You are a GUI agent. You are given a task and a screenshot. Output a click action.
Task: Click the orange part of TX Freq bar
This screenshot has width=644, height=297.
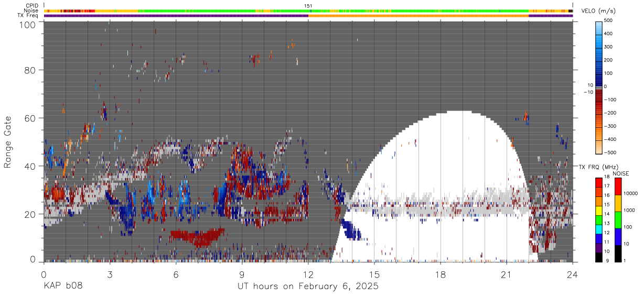(x=418, y=16)
